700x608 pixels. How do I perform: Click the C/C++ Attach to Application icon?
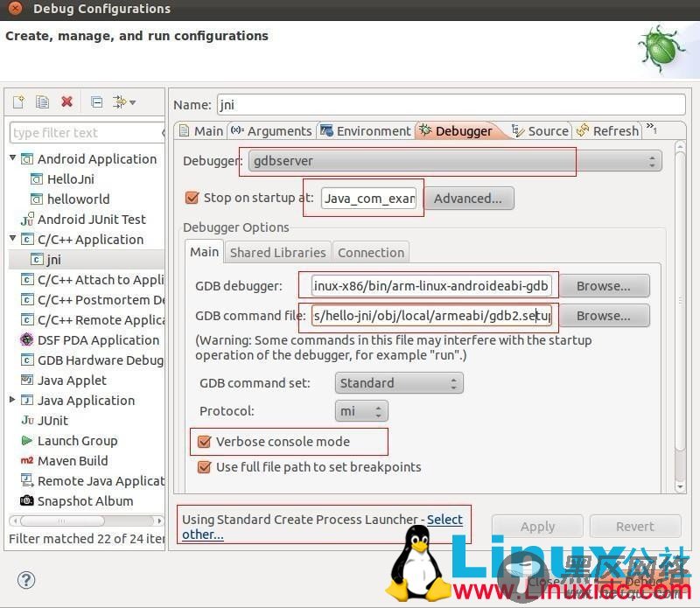point(27,279)
